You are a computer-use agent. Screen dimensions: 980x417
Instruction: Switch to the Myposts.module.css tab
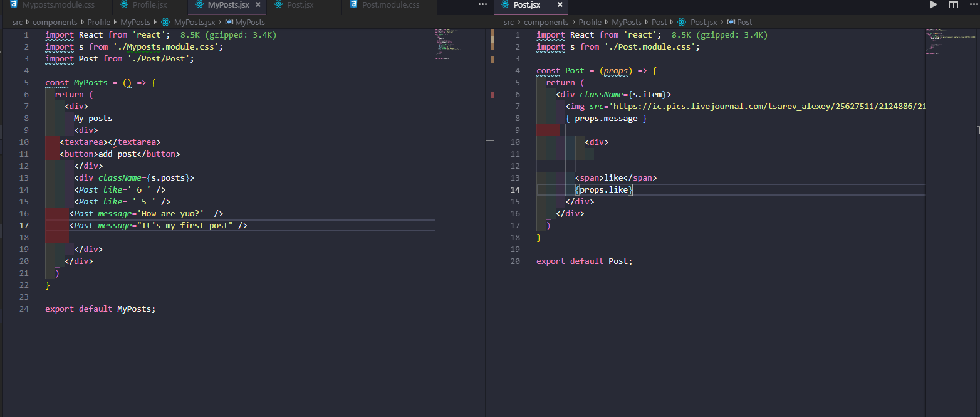[x=58, y=5]
